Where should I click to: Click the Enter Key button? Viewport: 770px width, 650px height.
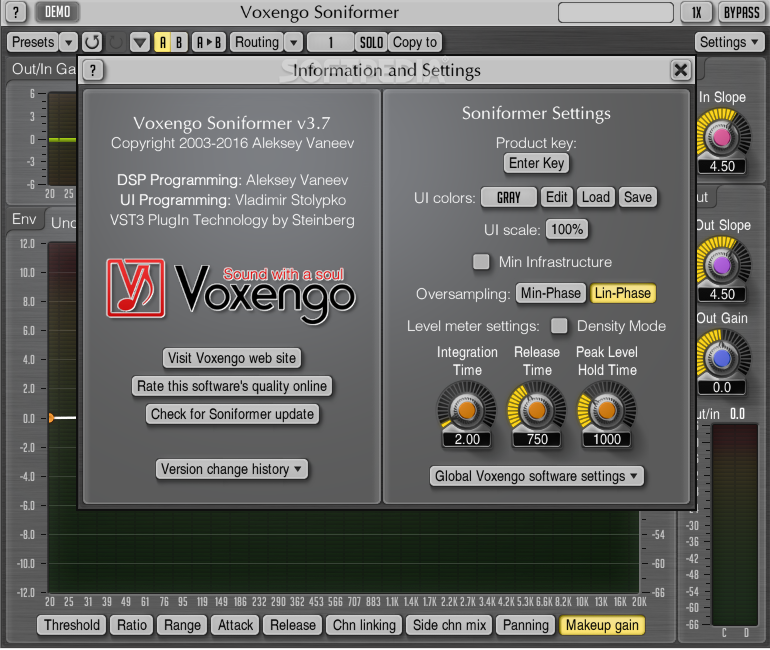536,163
